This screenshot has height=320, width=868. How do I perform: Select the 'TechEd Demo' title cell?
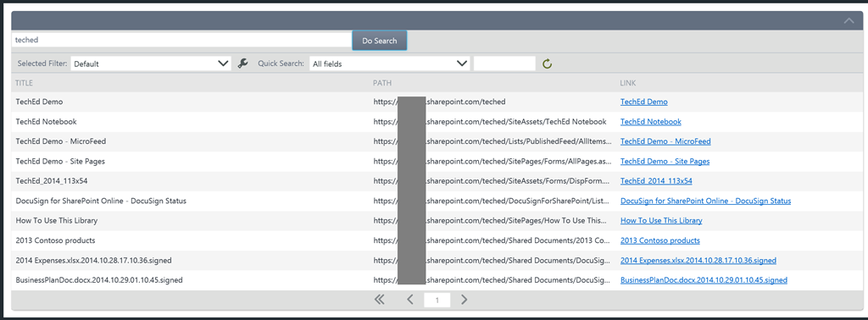[39, 102]
